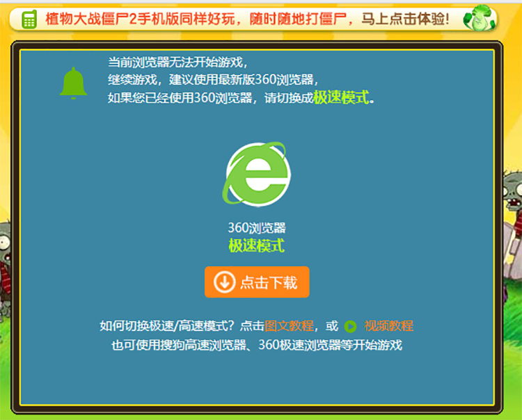Open the 视频教程 video tutorial link
The width and height of the screenshot is (522, 420).
pos(388,326)
